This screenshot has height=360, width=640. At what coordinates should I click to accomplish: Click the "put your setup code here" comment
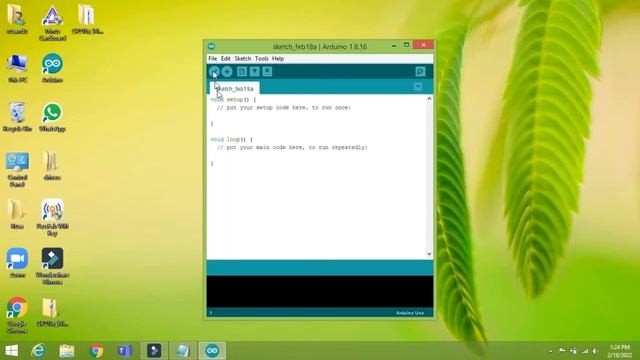click(x=284, y=108)
